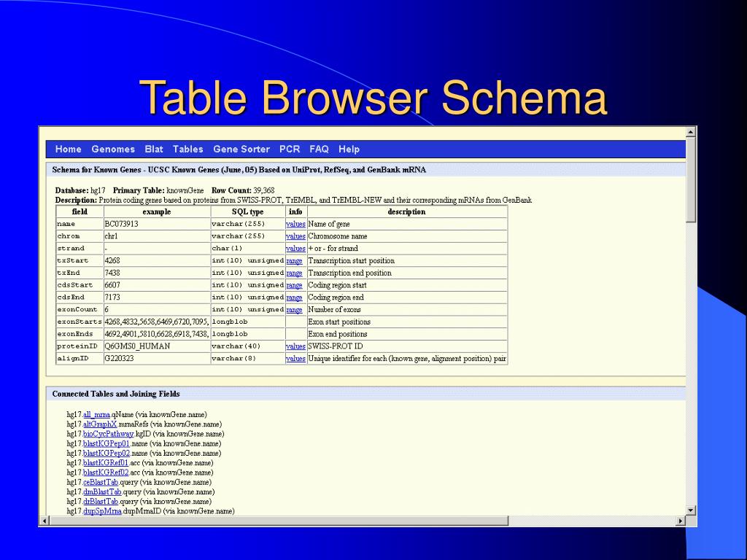
Task: Select Tables in the navigation bar
Action: point(187,149)
